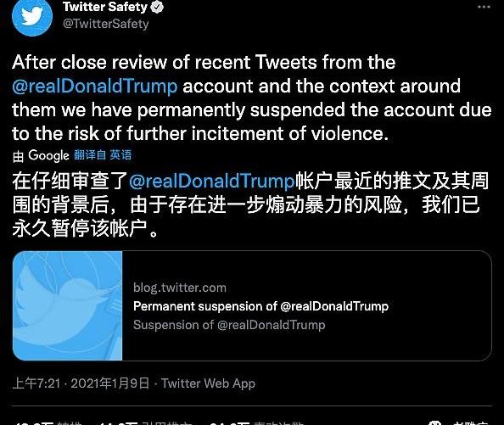This screenshot has height=425, width=504.
Task: Click the tweet date 2021年1月9日
Action: (x=110, y=383)
